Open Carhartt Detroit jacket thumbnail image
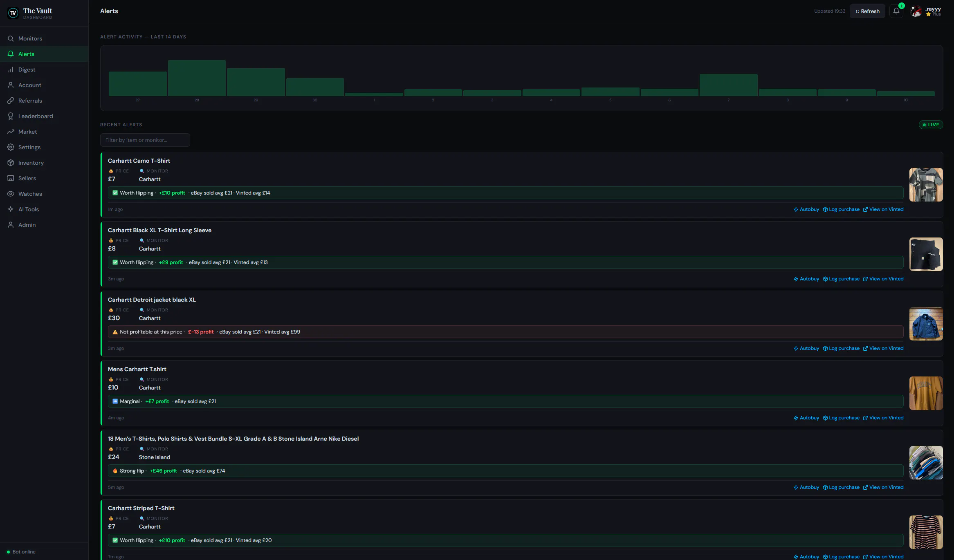954x560 pixels. point(926,324)
